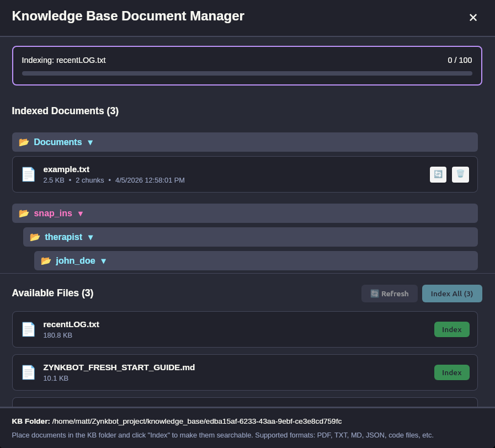This screenshot has width=495, height=448.
Task: Select the john_doe folder label
Action: pyautogui.click(x=76, y=261)
